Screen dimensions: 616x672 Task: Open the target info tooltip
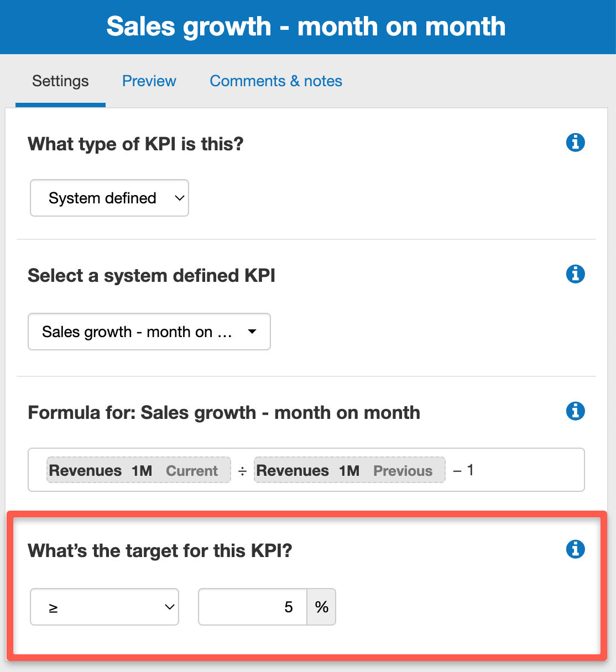tap(576, 549)
